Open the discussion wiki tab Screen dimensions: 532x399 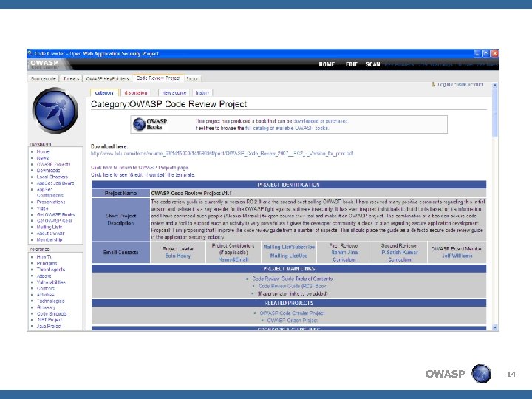click(x=136, y=92)
